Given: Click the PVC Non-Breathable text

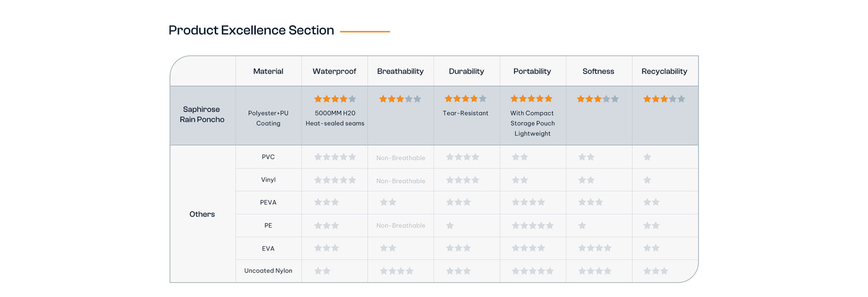Looking at the screenshot, I should point(401,158).
